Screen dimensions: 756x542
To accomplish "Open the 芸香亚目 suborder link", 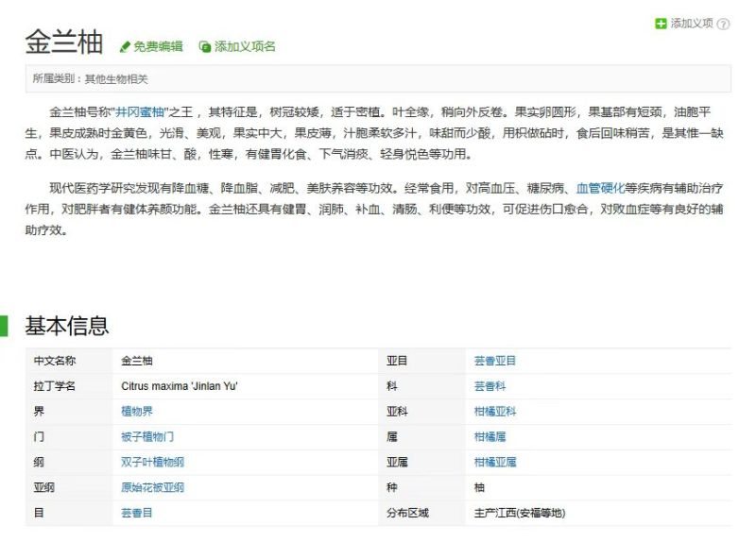I will tap(495, 361).
